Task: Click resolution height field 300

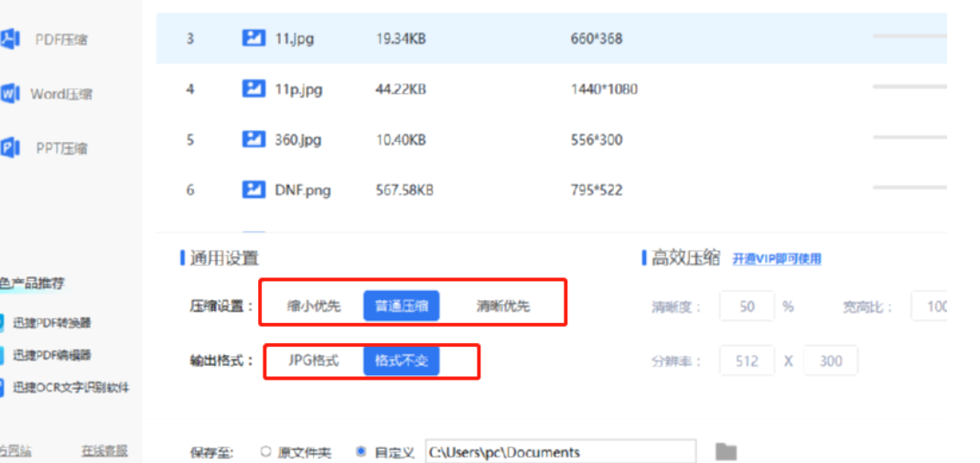Action: pyautogui.click(x=831, y=361)
